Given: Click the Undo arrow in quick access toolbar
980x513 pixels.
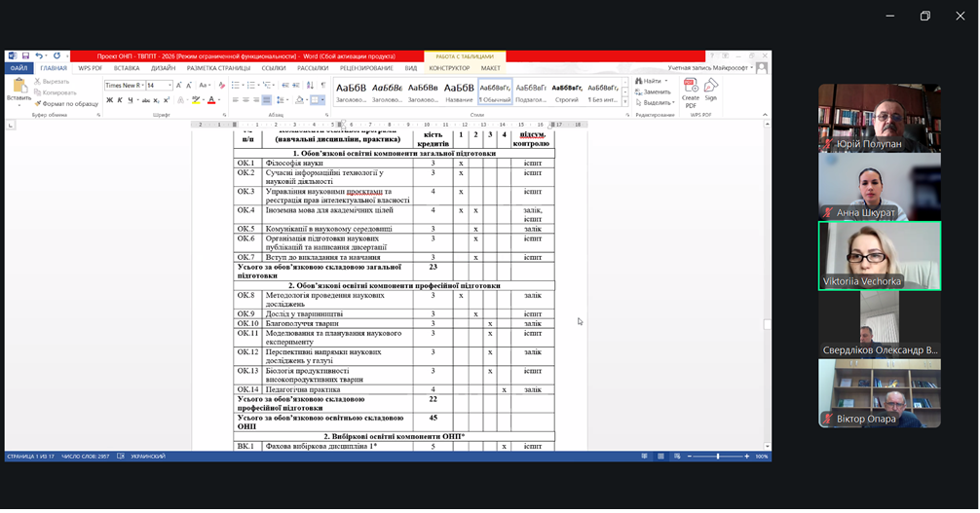Looking at the screenshot, I should click(39, 56).
